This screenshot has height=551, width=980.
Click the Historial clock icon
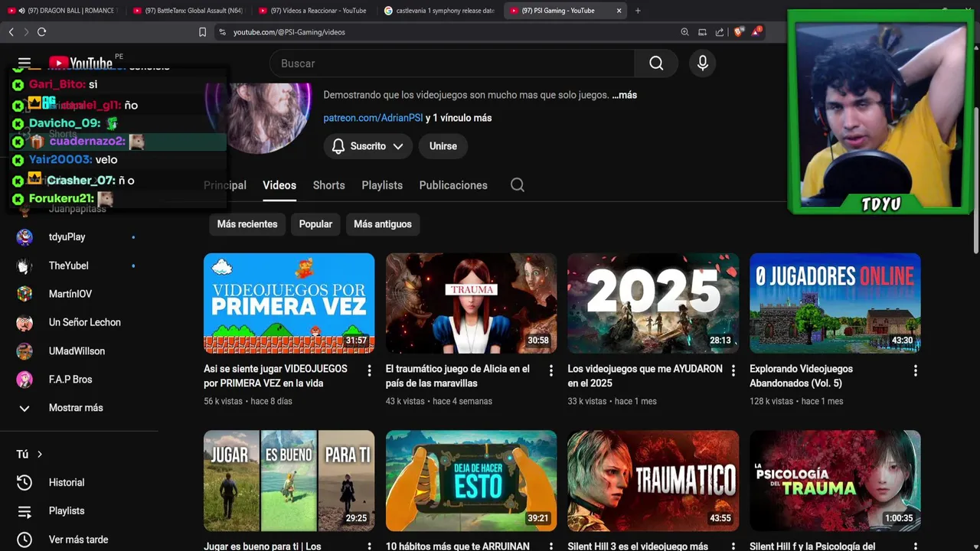point(24,483)
